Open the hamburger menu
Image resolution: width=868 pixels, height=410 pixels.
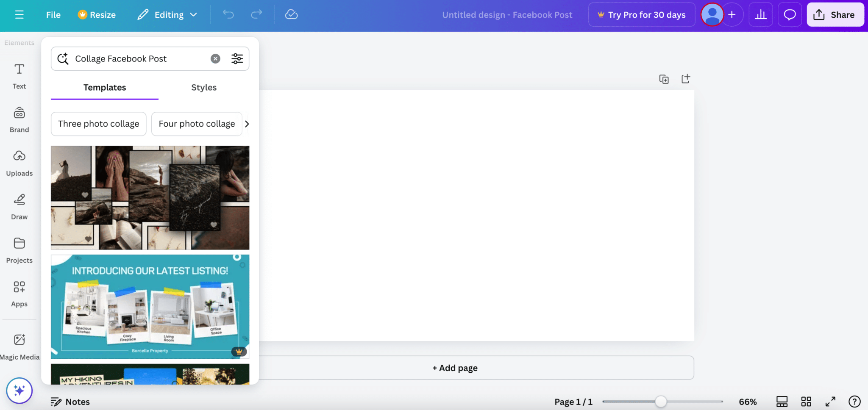coord(19,14)
